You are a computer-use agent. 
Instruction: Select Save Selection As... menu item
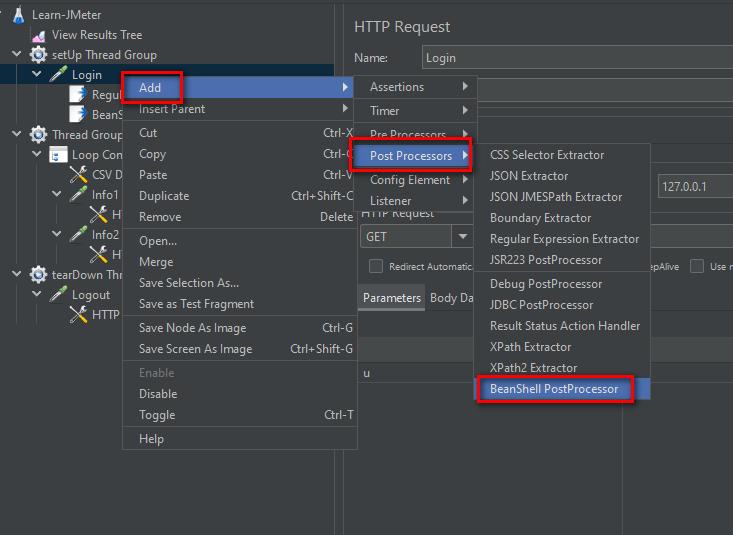tap(240, 283)
